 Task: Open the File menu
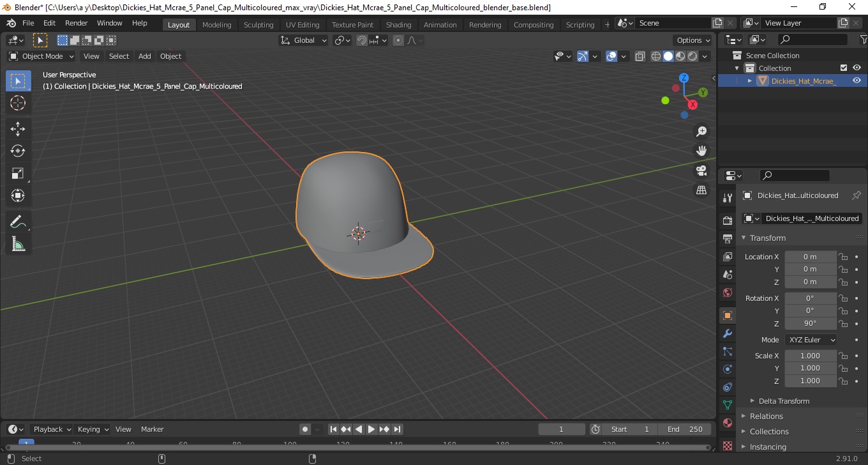tap(28, 23)
